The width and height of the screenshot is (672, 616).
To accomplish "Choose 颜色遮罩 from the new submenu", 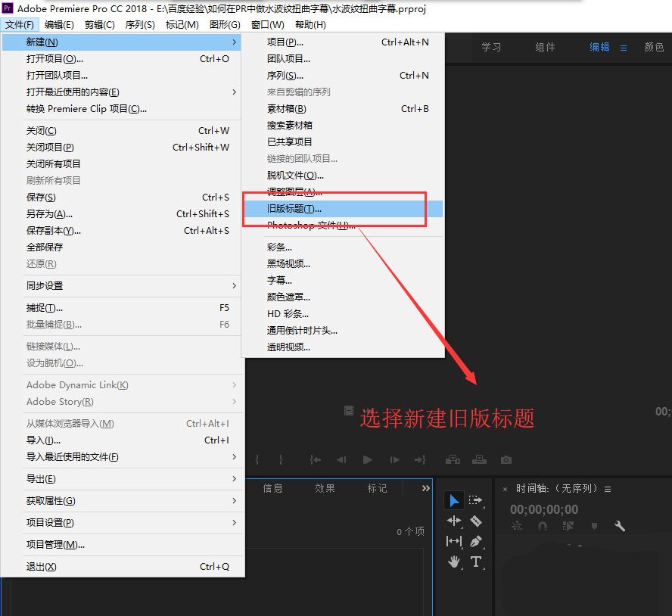I will click(x=342, y=297).
